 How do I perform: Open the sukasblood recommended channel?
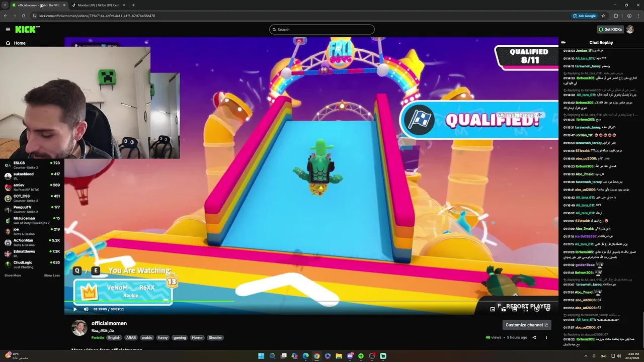click(x=32, y=176)
